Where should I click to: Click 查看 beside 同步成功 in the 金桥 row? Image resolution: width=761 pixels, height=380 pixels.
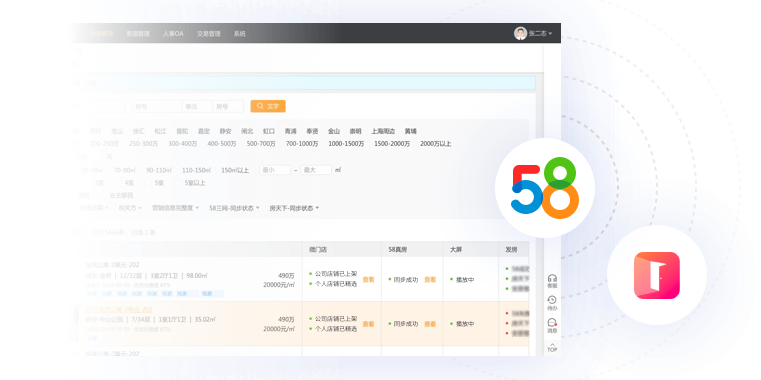(430, 280)
